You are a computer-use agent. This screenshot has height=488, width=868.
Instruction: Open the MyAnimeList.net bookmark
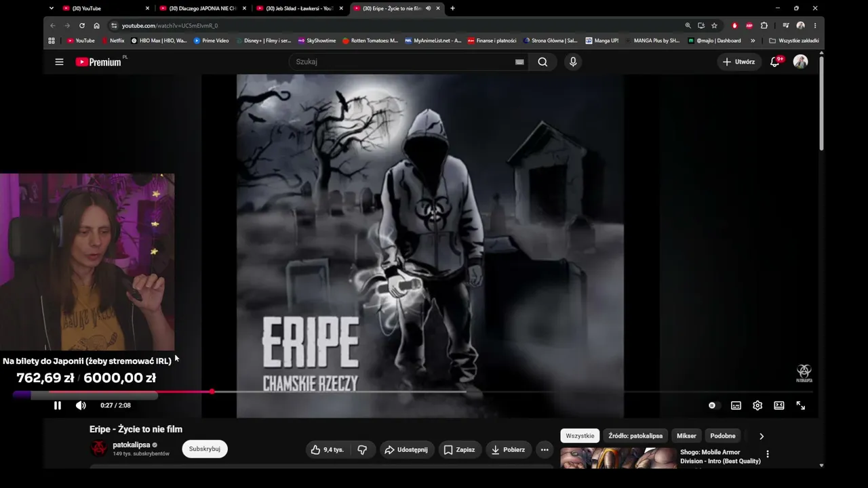(433, 41)
